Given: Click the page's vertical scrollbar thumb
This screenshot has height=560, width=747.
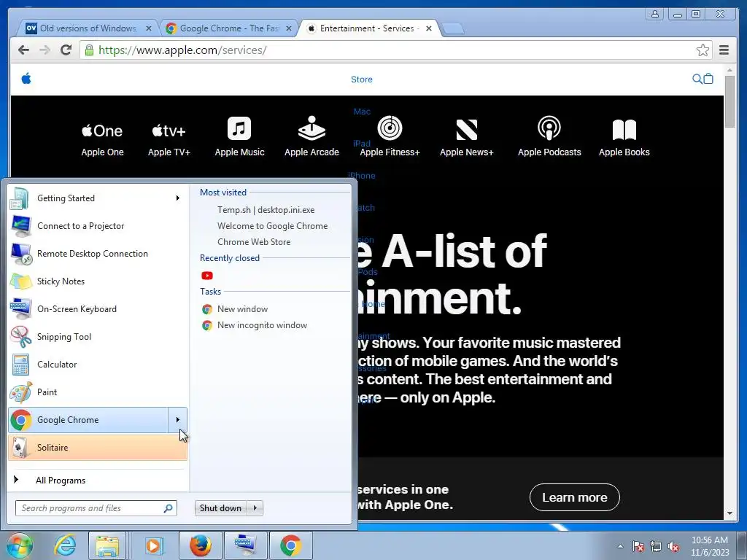Looking at the screenshot, I should (x=729, y=101).
